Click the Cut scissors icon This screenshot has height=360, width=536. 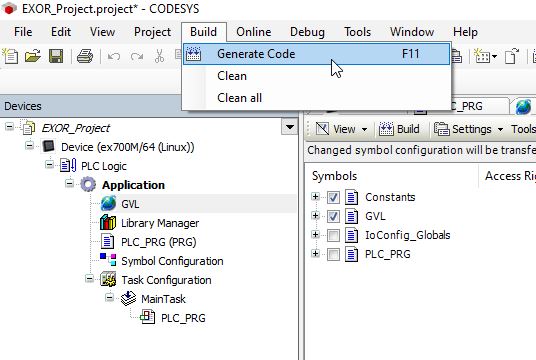point(159,56)
